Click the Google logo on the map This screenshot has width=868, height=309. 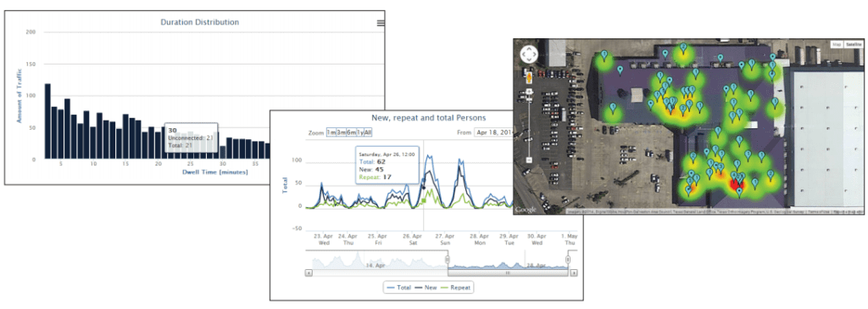point(526,210)
